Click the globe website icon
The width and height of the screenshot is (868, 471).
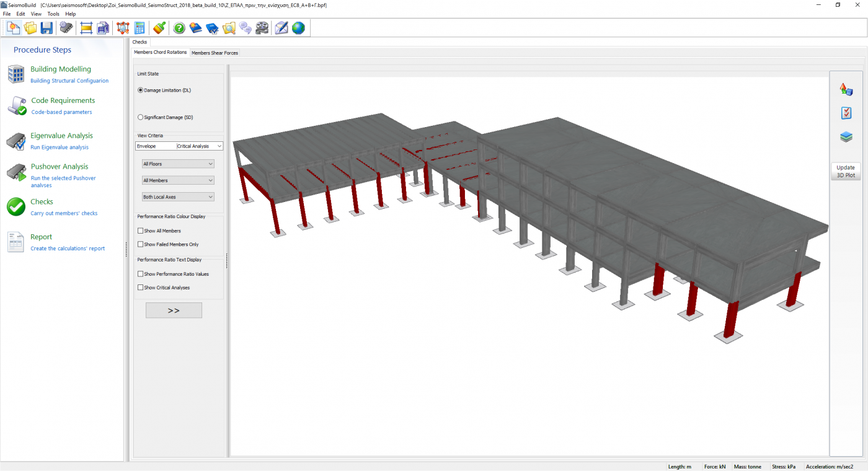point(298,28)
